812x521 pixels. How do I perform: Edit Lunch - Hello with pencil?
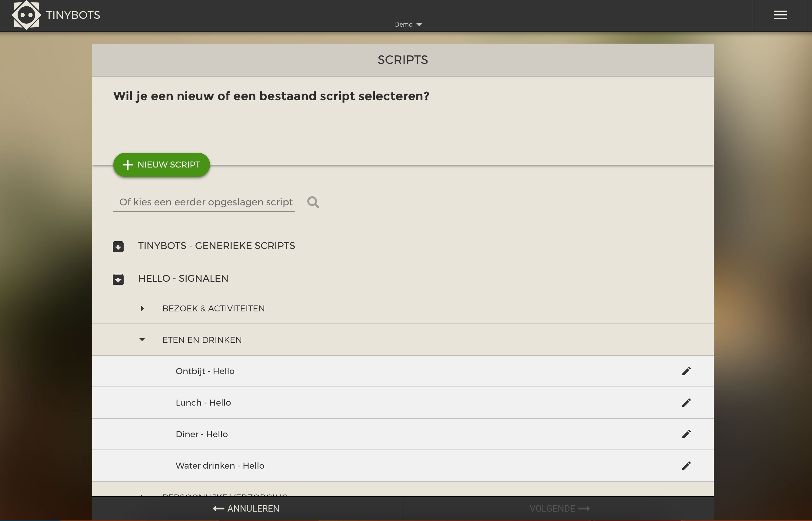coord(686,403)
